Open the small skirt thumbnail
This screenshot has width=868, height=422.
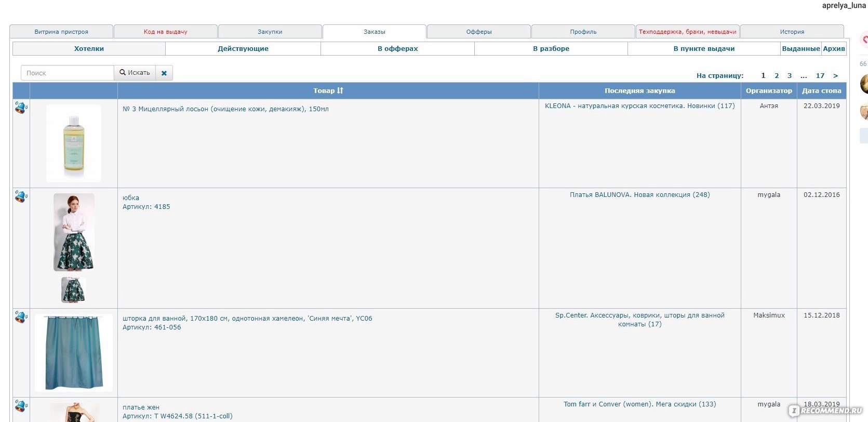[74, 290]
